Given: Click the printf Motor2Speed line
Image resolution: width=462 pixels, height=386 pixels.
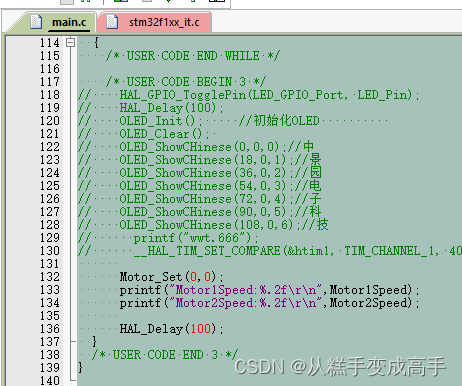Looking at the screenshot, I should [x=269, y=303].
